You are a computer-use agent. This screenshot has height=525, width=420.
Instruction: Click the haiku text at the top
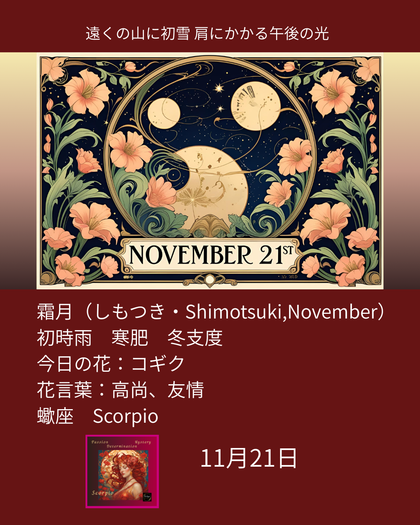207,33
